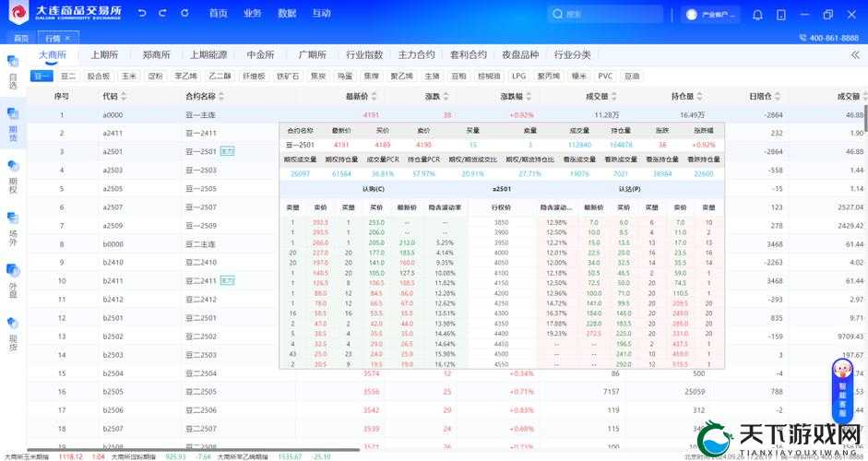The height and width of the screenshot is (461, 868).
Task: Select the PVC product filter
Action: (x=605, y=76)
